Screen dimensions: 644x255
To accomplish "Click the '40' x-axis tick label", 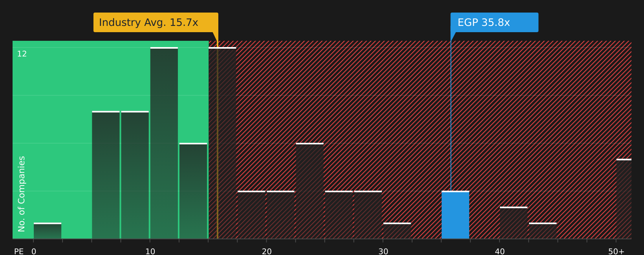I will [x=500, y=251].
